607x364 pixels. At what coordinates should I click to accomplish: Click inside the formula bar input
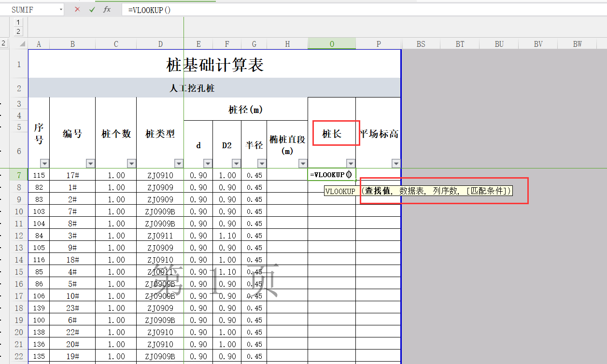tap(338, 10)
